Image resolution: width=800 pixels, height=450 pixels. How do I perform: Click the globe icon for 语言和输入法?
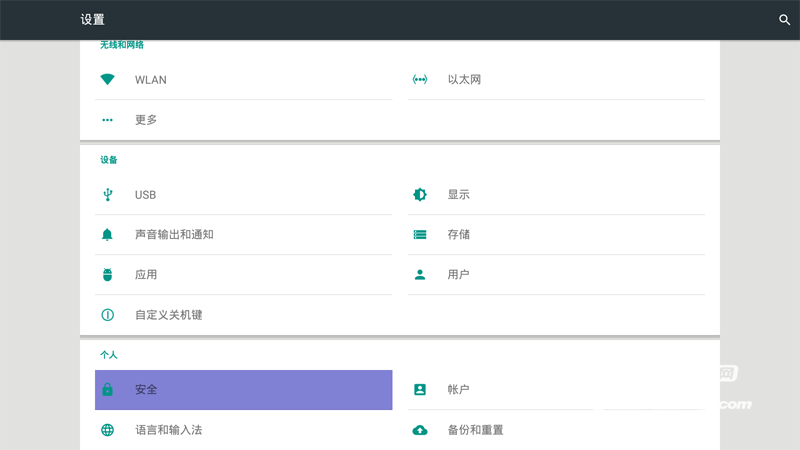click(107, 430)
